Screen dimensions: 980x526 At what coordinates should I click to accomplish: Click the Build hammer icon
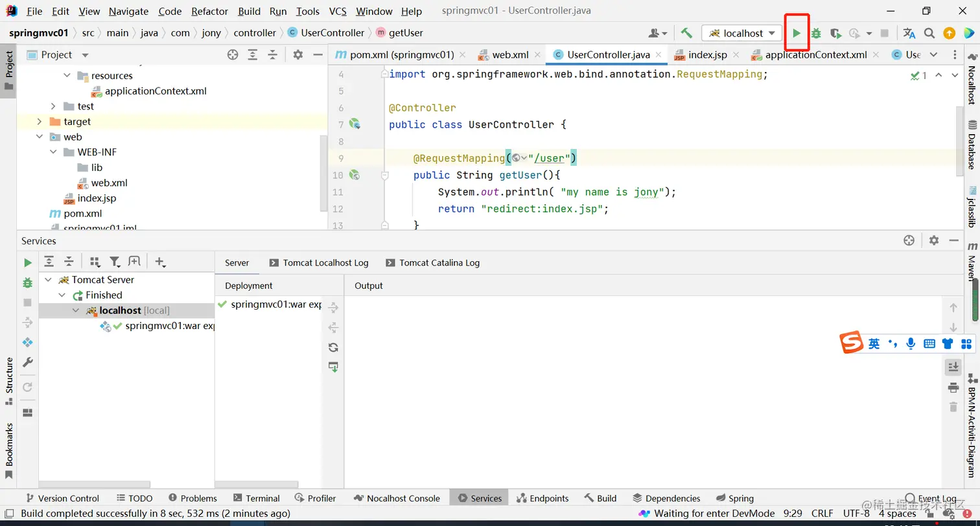686,33
